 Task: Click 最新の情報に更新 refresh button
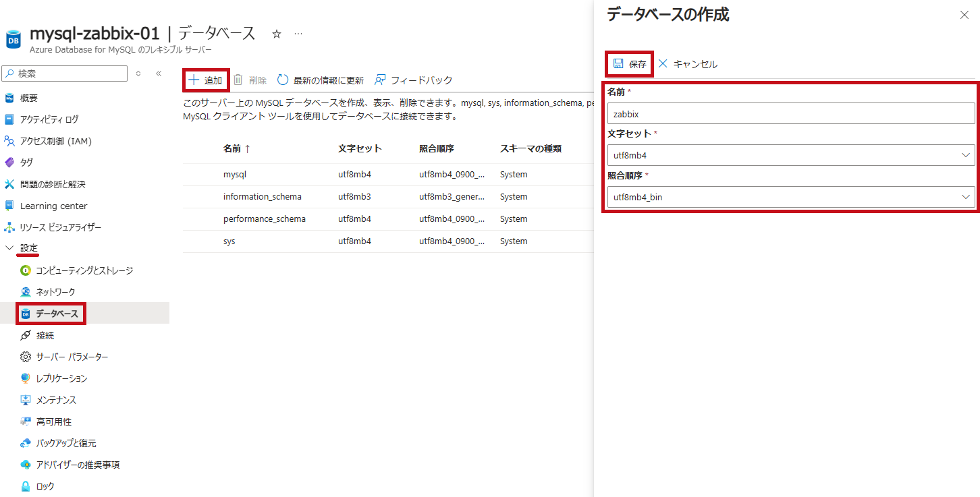click(x=321, y=80)
